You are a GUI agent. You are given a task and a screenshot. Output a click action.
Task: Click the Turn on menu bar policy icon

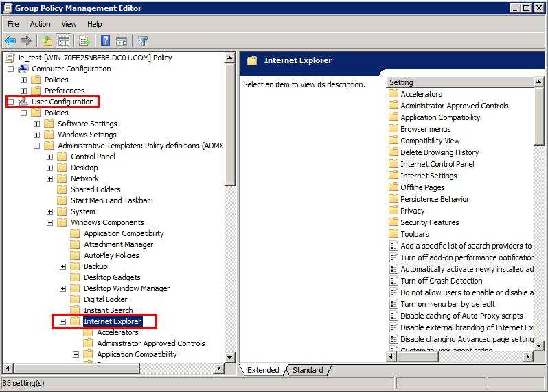pos(393,304)
